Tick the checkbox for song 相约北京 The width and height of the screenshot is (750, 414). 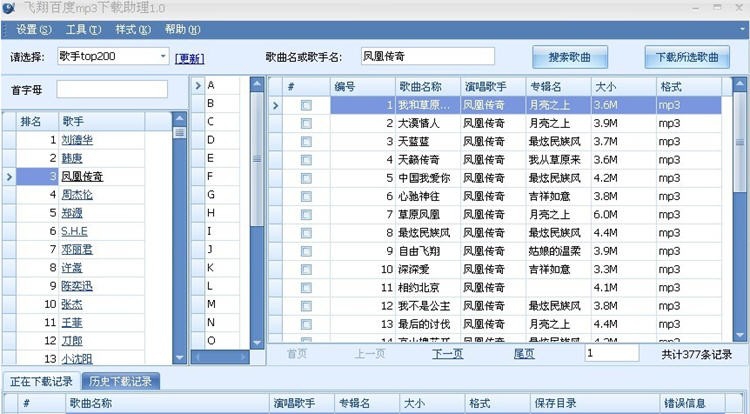306,288
